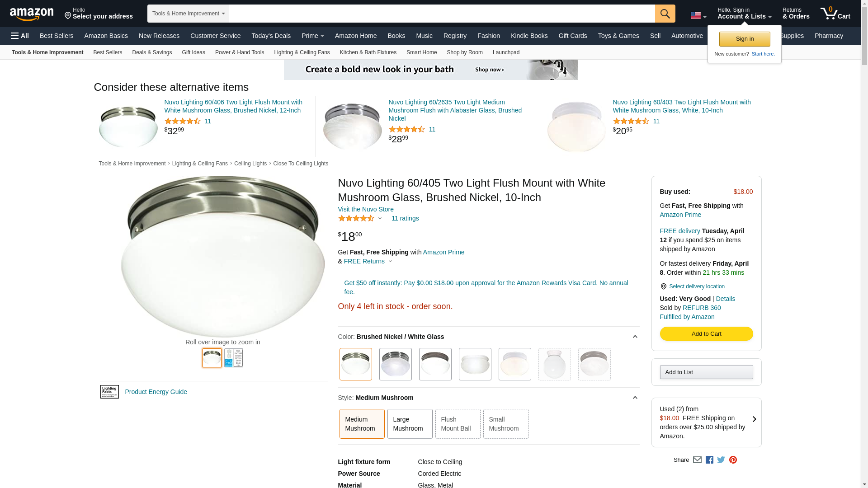Click inside the Amazon search field

click(x=442, y=14)
